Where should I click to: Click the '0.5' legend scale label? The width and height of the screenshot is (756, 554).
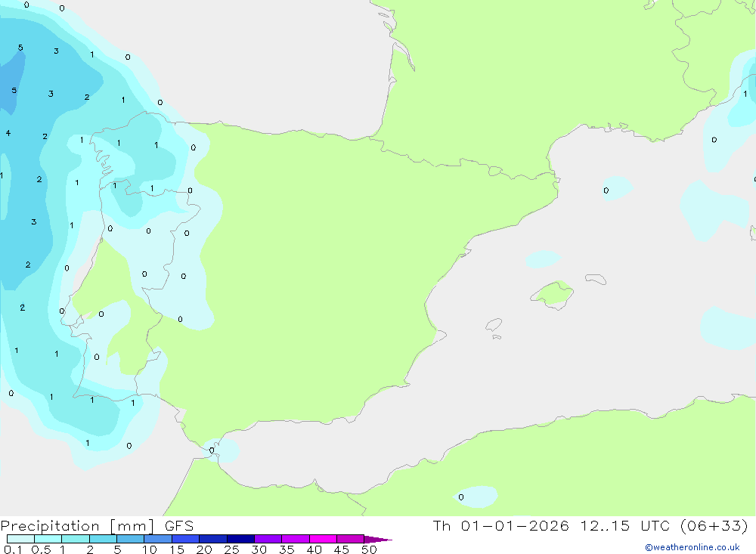point(41,549)
